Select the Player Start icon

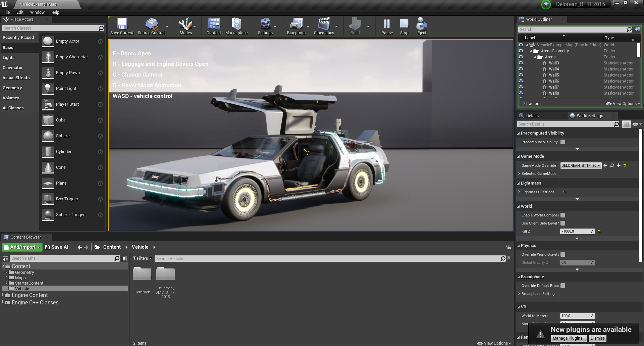48,104
